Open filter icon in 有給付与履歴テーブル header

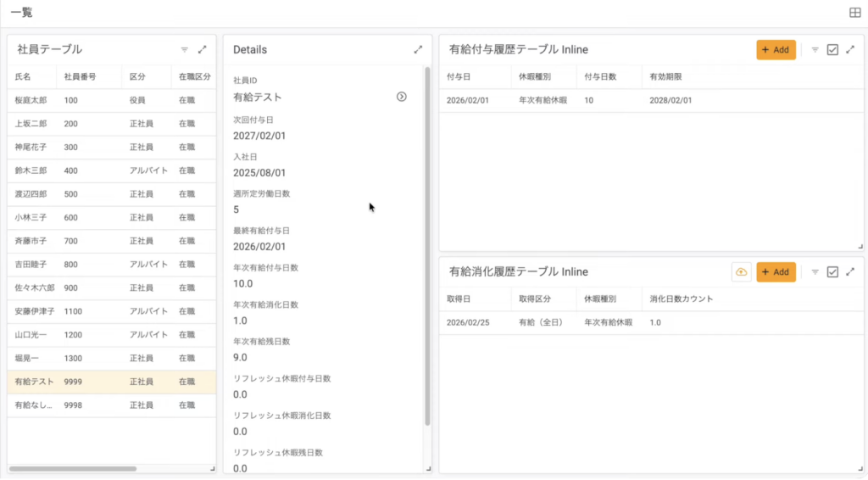click(x=815, y=50)
